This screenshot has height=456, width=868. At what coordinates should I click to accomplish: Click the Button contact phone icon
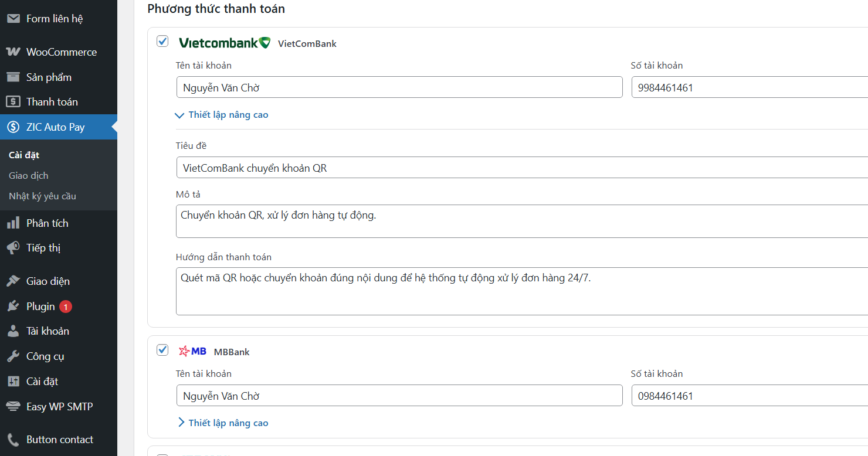click(x=13, y=440)
